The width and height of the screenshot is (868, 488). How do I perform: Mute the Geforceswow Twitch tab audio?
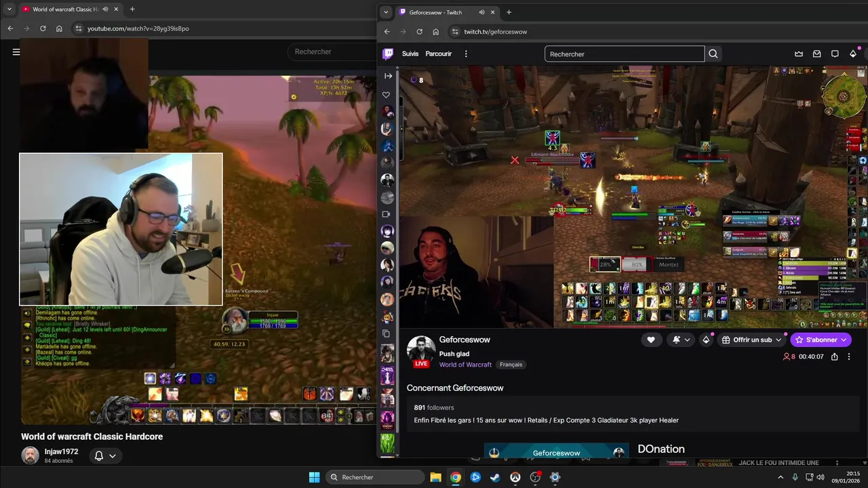(x=481, y=12)
